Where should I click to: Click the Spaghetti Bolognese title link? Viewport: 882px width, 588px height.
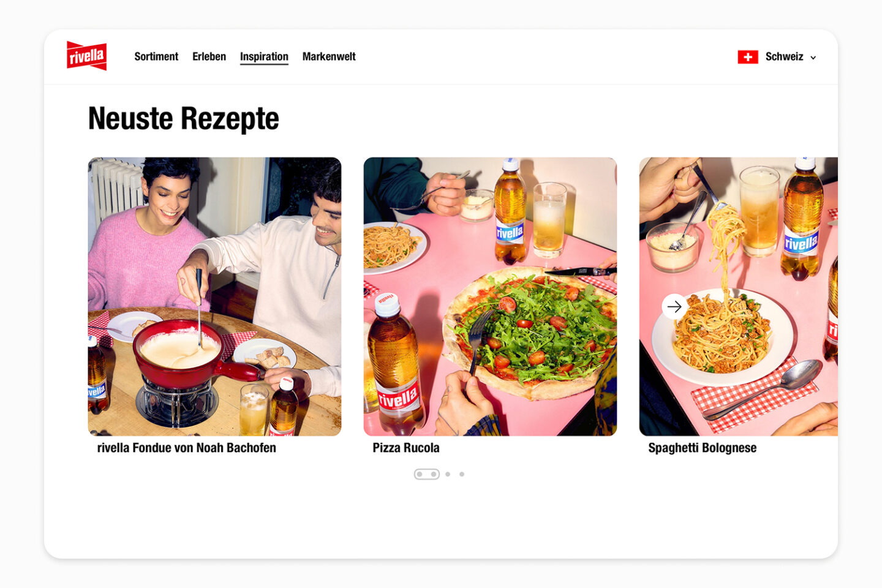[x=703, y=448]
